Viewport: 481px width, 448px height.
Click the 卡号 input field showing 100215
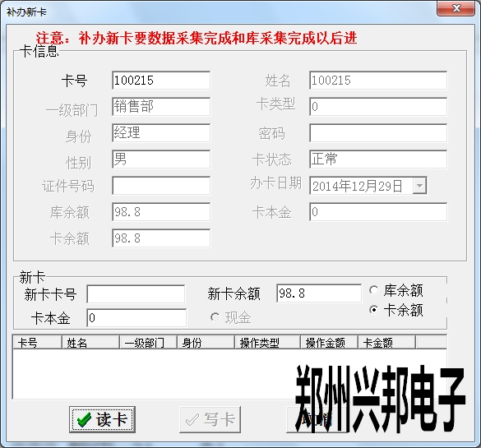pos(161,81)
